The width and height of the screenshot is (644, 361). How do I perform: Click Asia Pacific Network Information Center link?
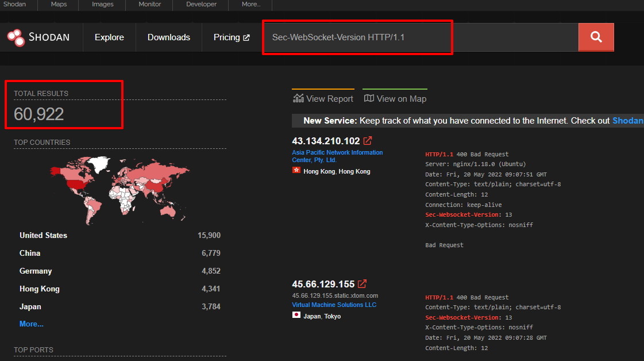tap(337, 156)
